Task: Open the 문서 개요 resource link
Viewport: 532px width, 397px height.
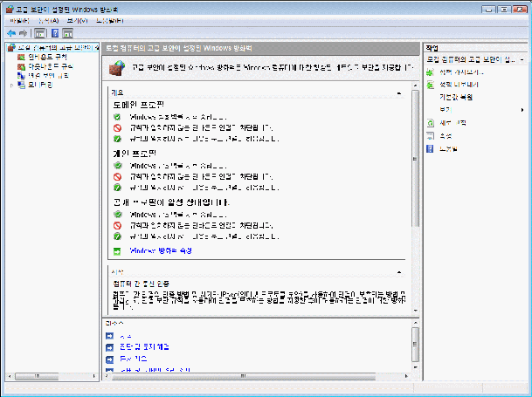Action: coord(134,359)
